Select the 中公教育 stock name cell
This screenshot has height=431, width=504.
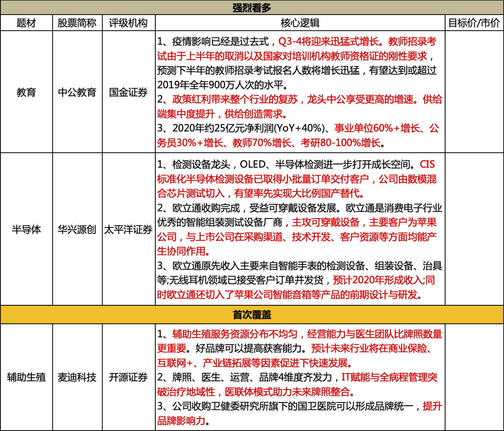(x=77, y=92)
